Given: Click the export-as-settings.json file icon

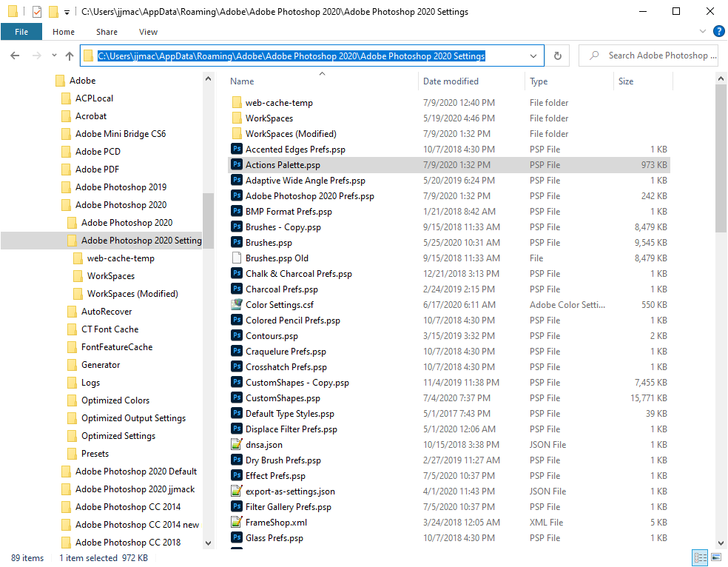Looking at the screenshot, I should (x=237, y=491).
